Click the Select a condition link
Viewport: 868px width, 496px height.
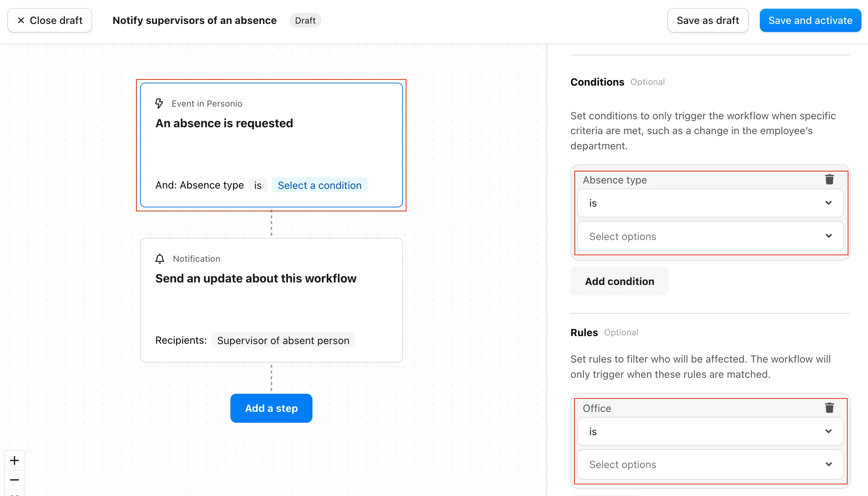(319, 185)
